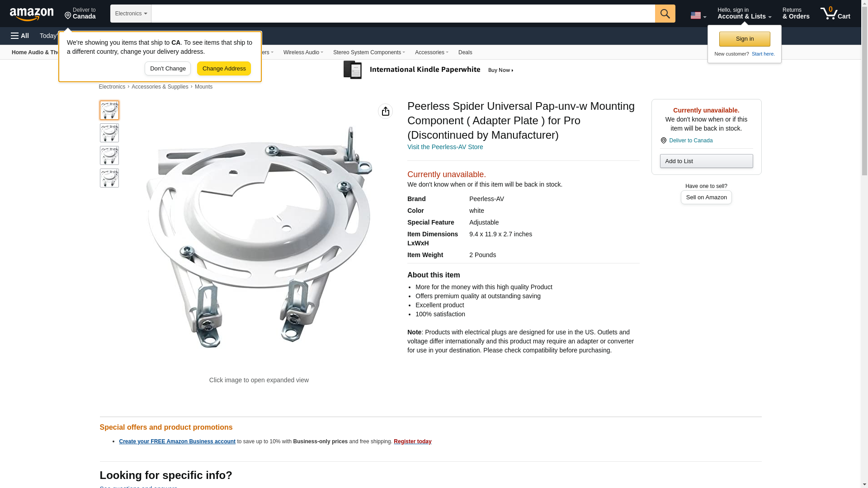The width and height of the screenshot is (868, 488).
Task: Expand the Stereo System Components menu
Action: [x=368, y=52]
